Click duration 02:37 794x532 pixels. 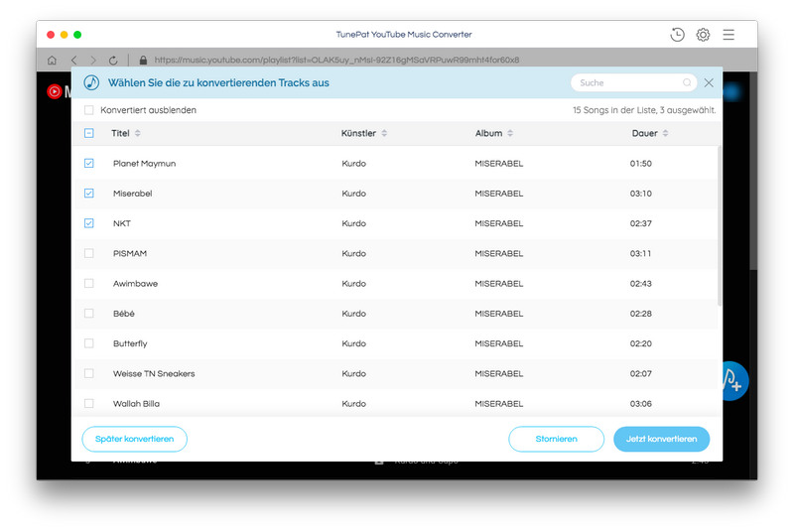coord(640,223)
